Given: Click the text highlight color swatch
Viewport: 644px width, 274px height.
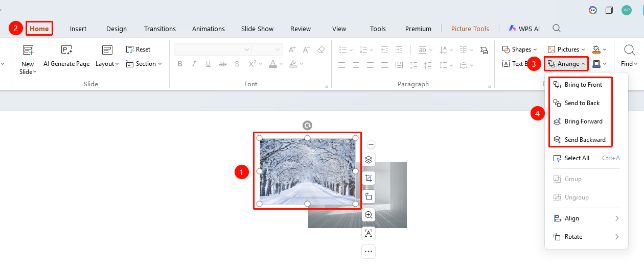Looking at the screenshot, I should click(293, 64).
